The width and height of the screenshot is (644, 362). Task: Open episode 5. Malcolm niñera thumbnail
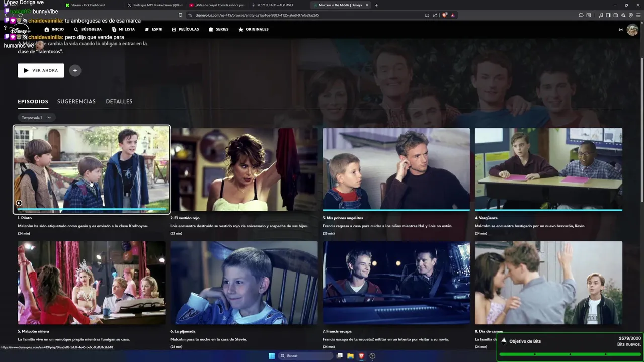click(x=92, y=283)
